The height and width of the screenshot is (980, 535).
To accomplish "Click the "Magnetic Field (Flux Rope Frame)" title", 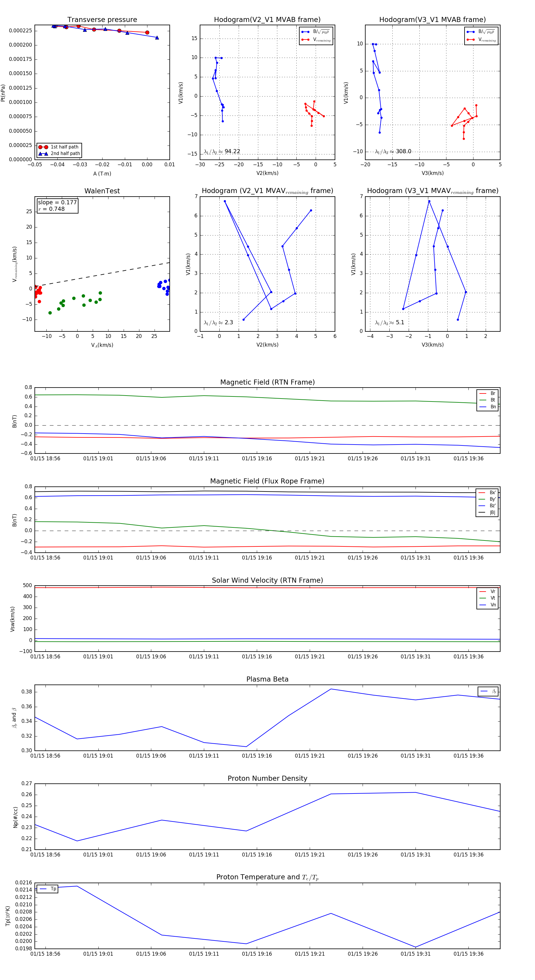I will (x=267, y=481).
